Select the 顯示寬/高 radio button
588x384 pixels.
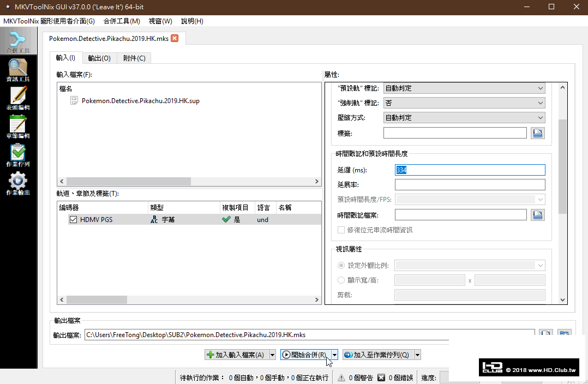tap(341, 280)
